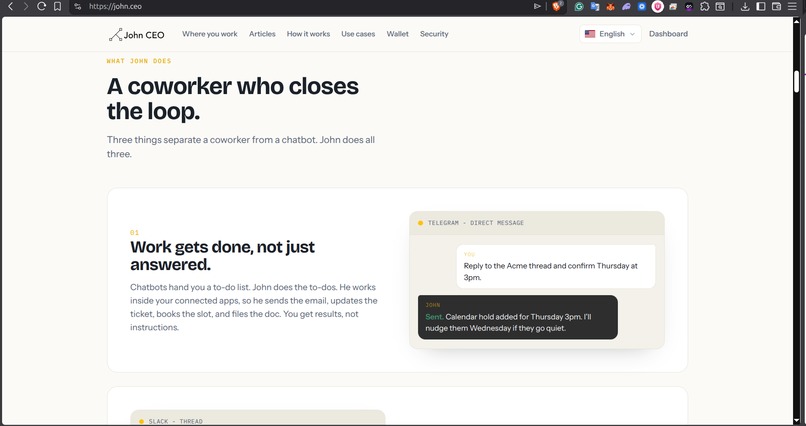The image size is (806, 426).
Task: Click the 'WHAT JOHN DOES' label
Action: (139, 61)
